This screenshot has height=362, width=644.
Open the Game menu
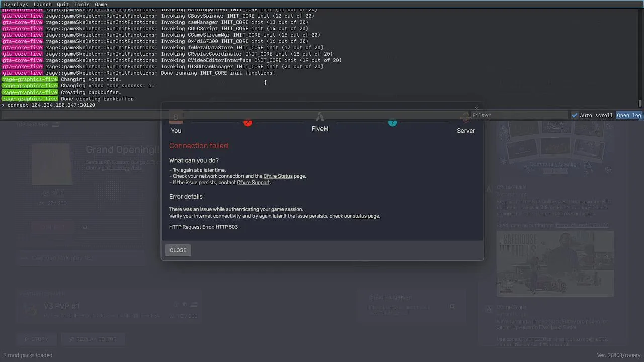click(x=101, y=4)
